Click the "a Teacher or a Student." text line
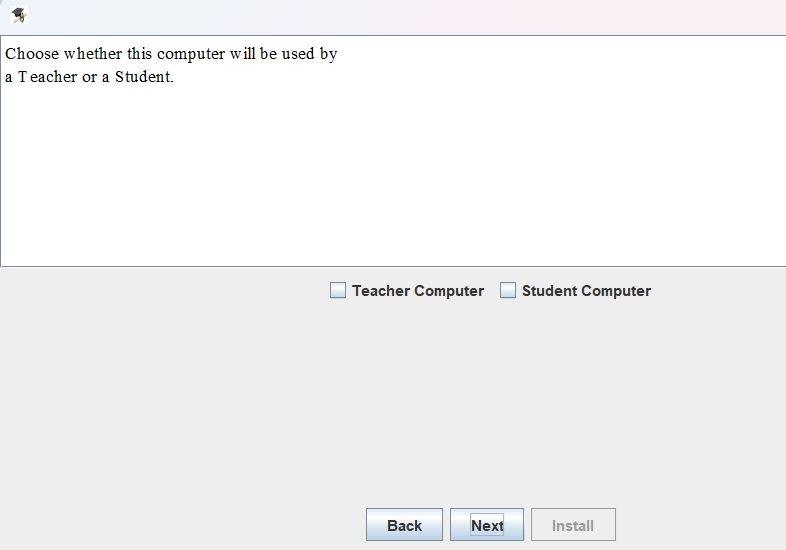Image resolution: width=786 pixels, height=550 pixels. tap(89, 77)
